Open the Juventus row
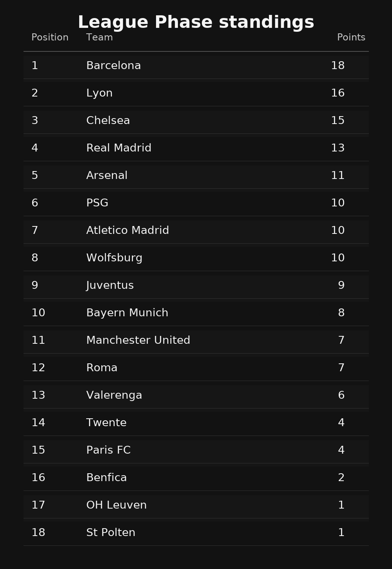Viewport: 392px width, 569px height. tap(110, 285)
